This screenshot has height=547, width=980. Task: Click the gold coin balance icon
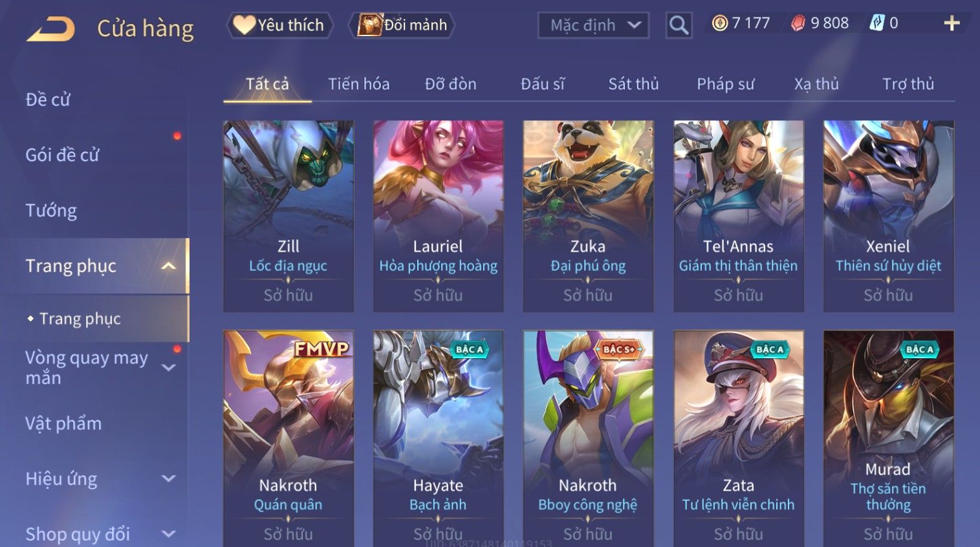click(x=719, y=23)
